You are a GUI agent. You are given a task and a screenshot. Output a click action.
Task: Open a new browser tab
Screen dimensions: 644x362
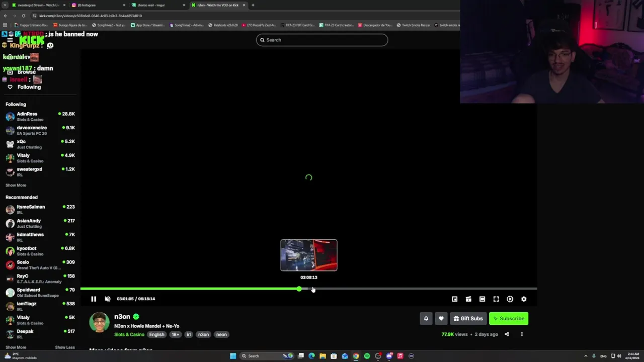pos(253,5)
